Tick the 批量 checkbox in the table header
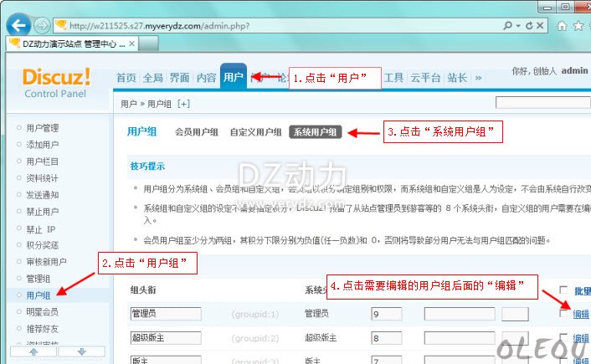Image resolution: width=591 pixels, height=364 pixels. pyautogui.click(x=564, y=291)
